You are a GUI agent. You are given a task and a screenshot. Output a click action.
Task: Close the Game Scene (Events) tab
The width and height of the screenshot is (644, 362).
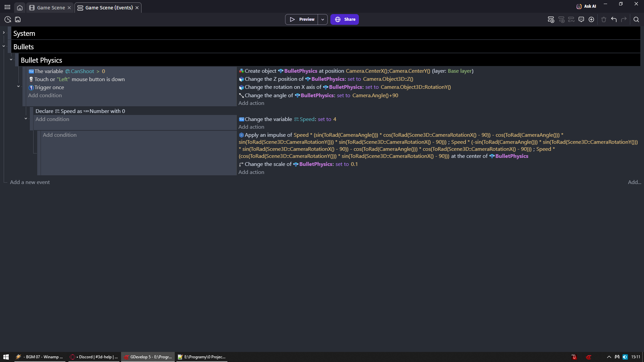tap(137, 8)
